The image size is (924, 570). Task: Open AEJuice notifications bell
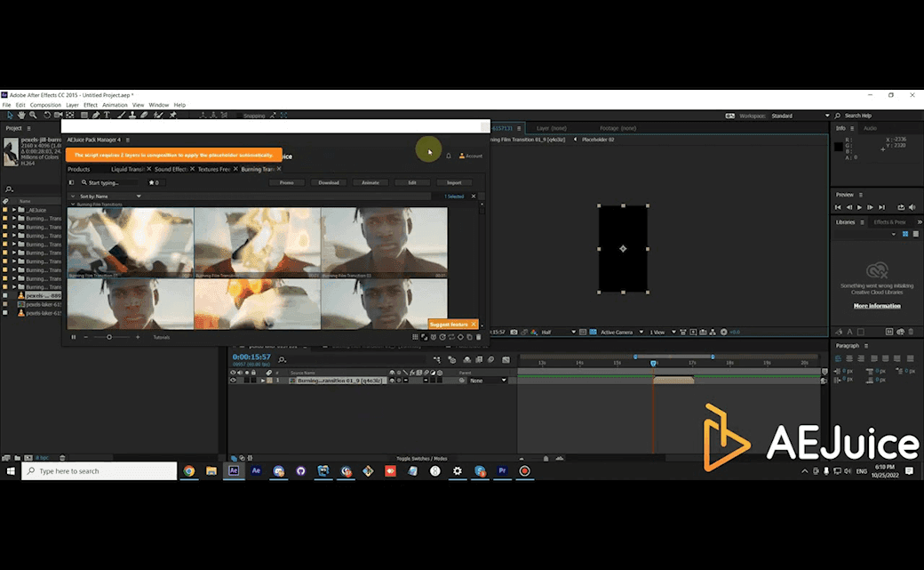(449, 156)
